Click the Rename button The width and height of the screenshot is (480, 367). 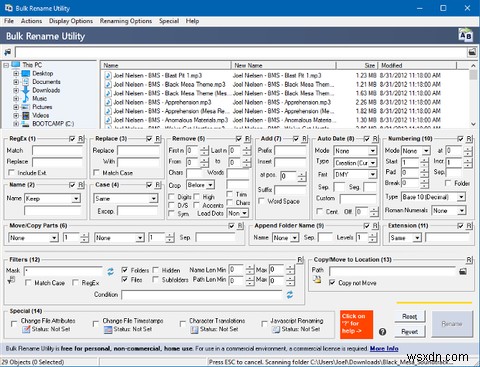click(452, 324)
